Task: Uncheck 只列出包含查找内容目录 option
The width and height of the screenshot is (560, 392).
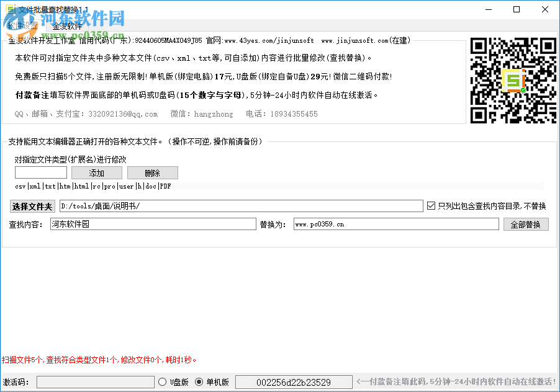Action: (x=431, y=206)
